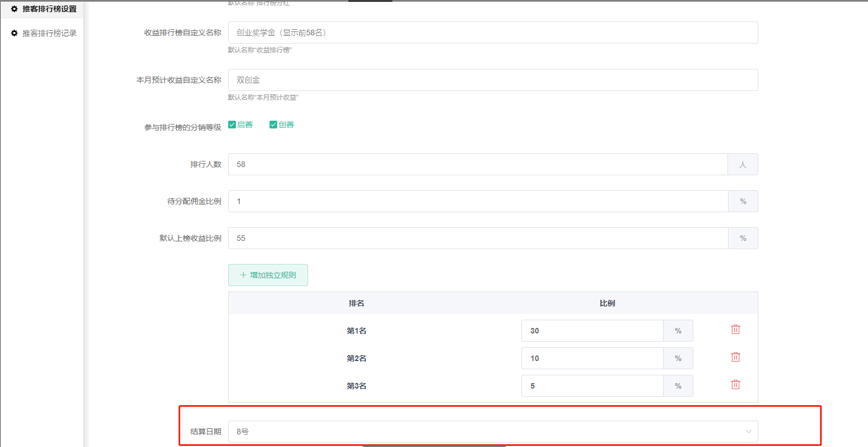Click the 默认上榜收益比例 field showing 55
The image size is (868, 447).
[x=477, y=238]
